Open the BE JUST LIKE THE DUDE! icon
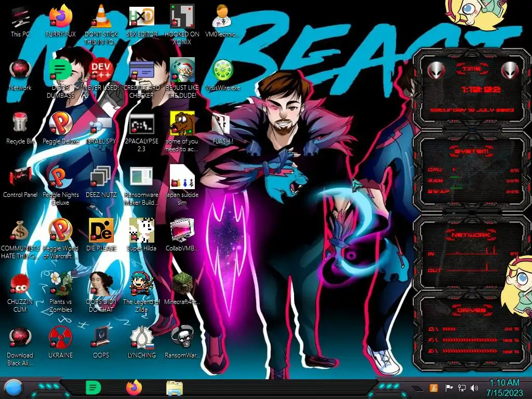The width and height of the screenshot is (532, 399). [182, 79]
